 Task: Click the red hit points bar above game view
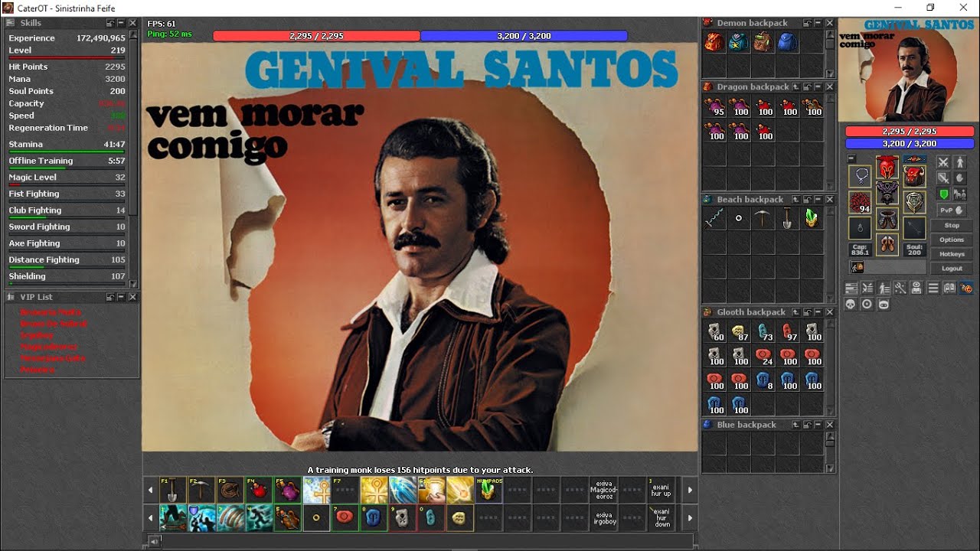[x=316, y=36]
